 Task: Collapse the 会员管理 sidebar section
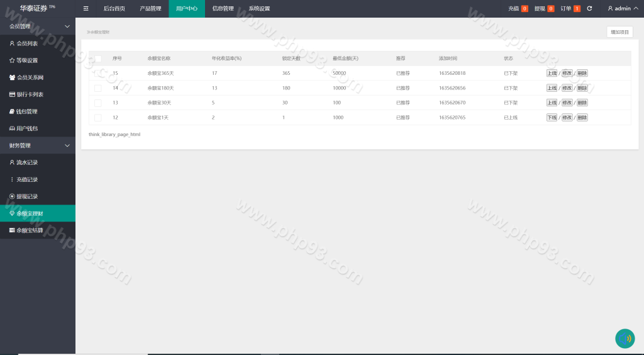pos(67,26)
